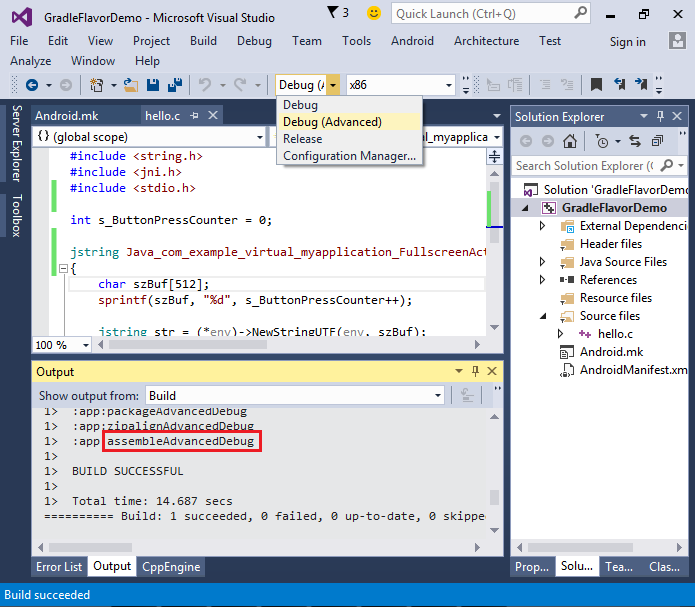The height and width of the screenshot is (607, 695).
Task: Click the editor horizontal scrollbar thumb
Action: [x=188, y=345]
